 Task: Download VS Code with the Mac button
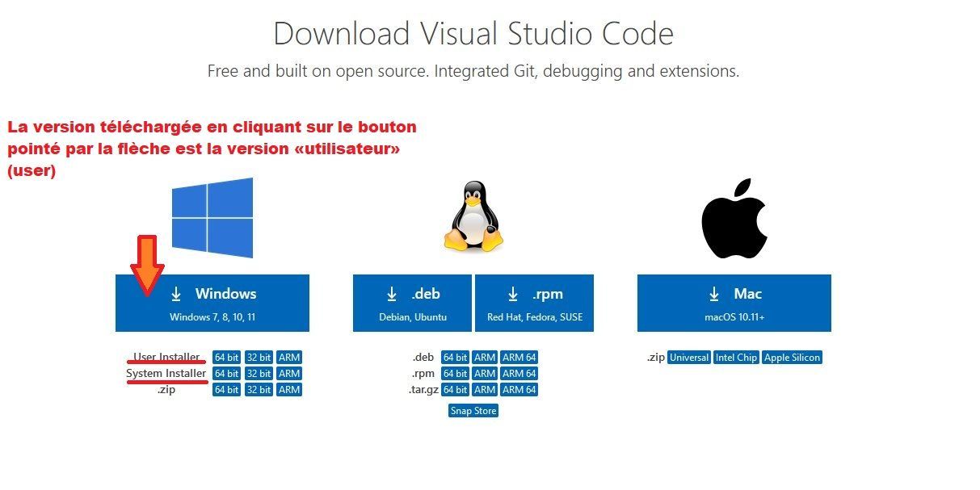[734, 303]
